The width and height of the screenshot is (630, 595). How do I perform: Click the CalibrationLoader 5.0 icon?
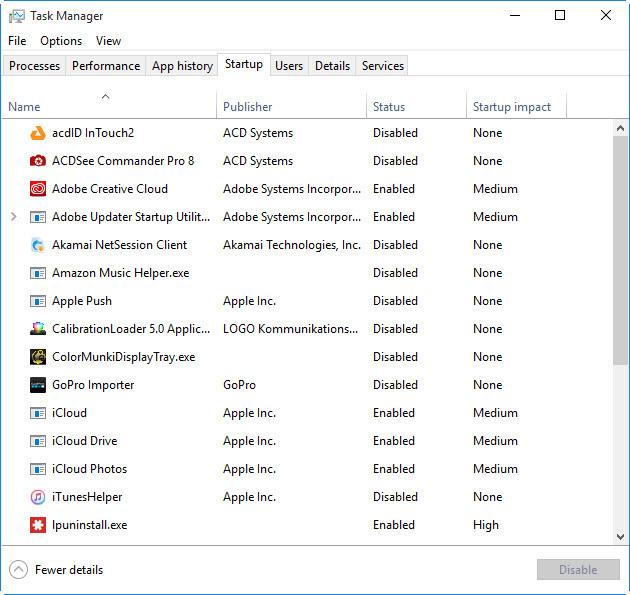38,329
